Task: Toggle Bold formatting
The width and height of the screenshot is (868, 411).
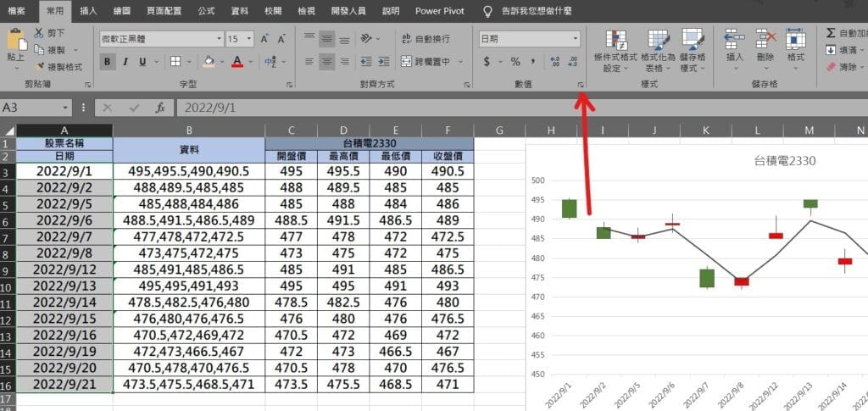Action: 108,61
